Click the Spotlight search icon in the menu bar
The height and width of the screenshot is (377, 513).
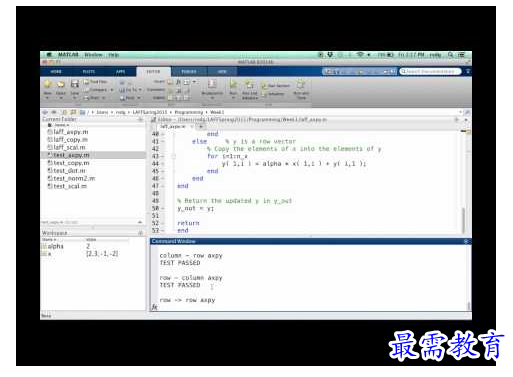pyautogui.click(x=451, y=55)
